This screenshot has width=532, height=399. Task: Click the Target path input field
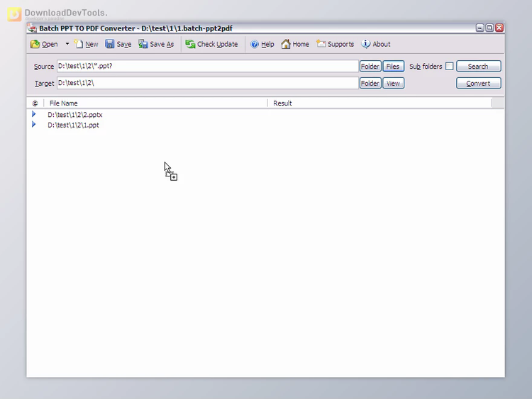tap(208, 83)
